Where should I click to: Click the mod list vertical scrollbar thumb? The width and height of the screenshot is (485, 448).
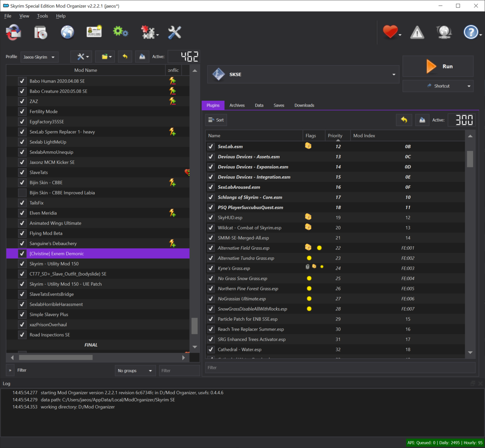point(195,326)
